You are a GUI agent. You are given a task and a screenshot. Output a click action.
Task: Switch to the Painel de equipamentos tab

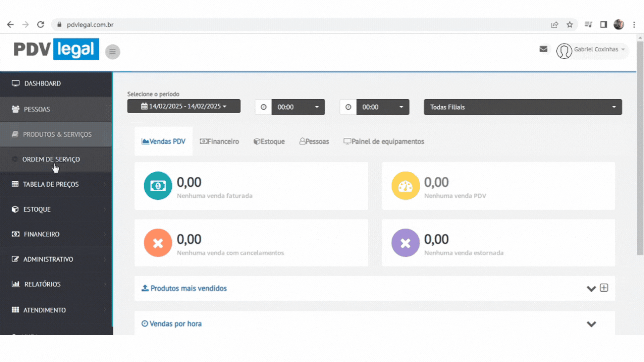(x=384, y=141)
